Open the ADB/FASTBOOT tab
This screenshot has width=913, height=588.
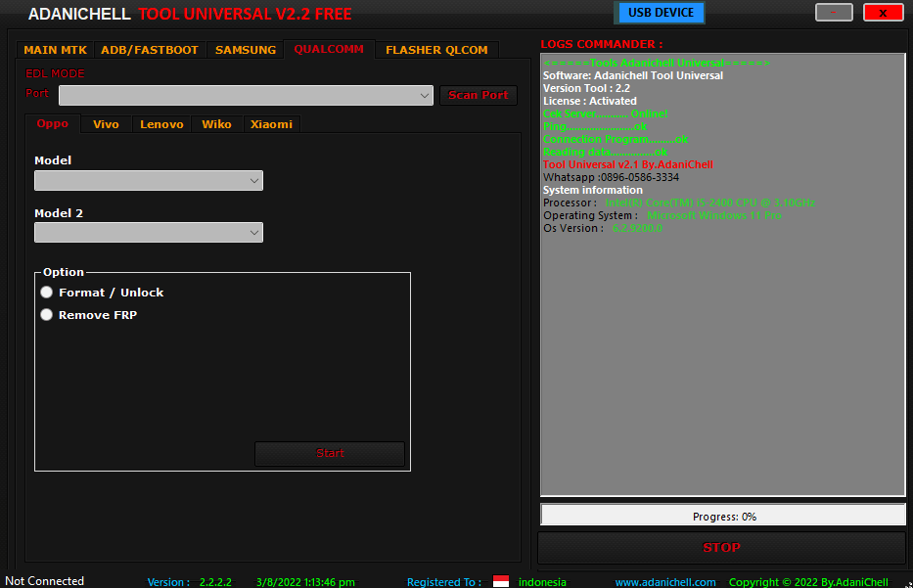point(149,49)
